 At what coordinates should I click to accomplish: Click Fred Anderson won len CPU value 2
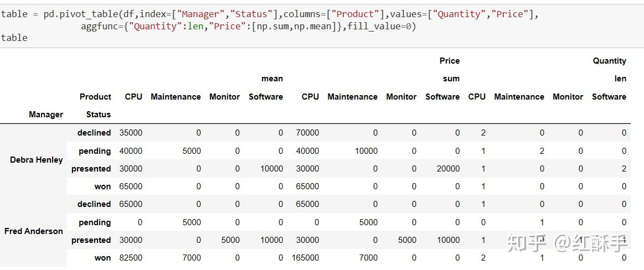click(483, 258)
